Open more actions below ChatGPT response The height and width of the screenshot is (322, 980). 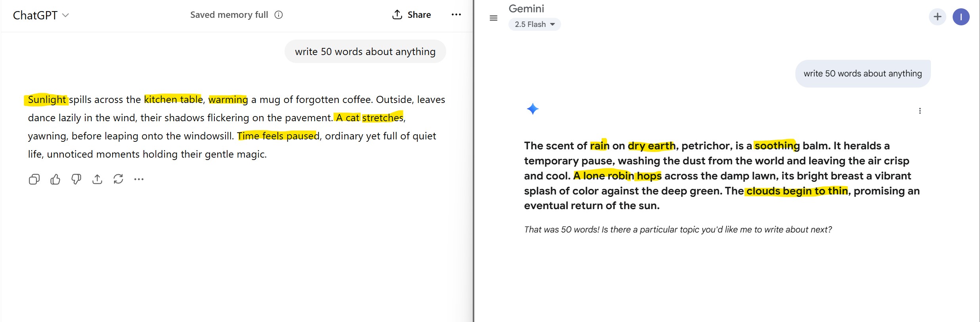pyautogui.click(x=139, y=179)
